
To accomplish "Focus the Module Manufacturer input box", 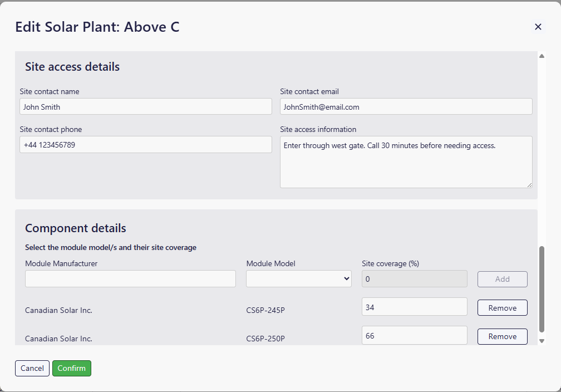I will click(130, 279).
